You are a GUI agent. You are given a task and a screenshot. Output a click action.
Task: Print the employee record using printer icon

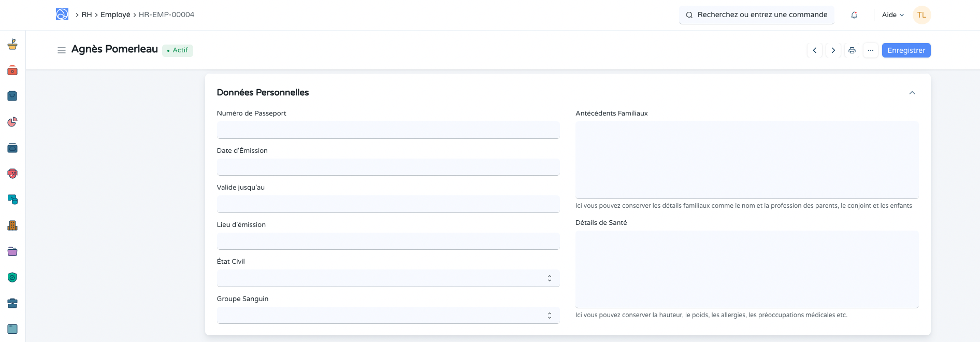tap(852, 50)
